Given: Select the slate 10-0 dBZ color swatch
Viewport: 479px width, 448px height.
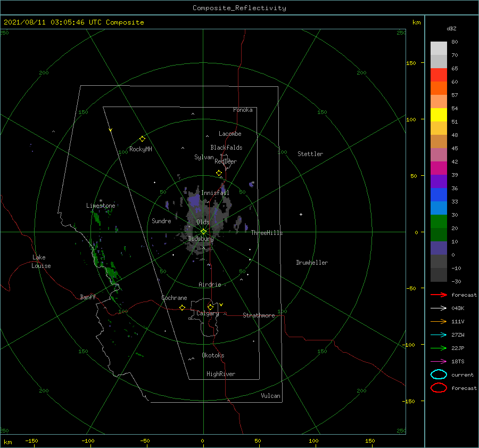Looking at the screenshot, I should tap(439, 248).
